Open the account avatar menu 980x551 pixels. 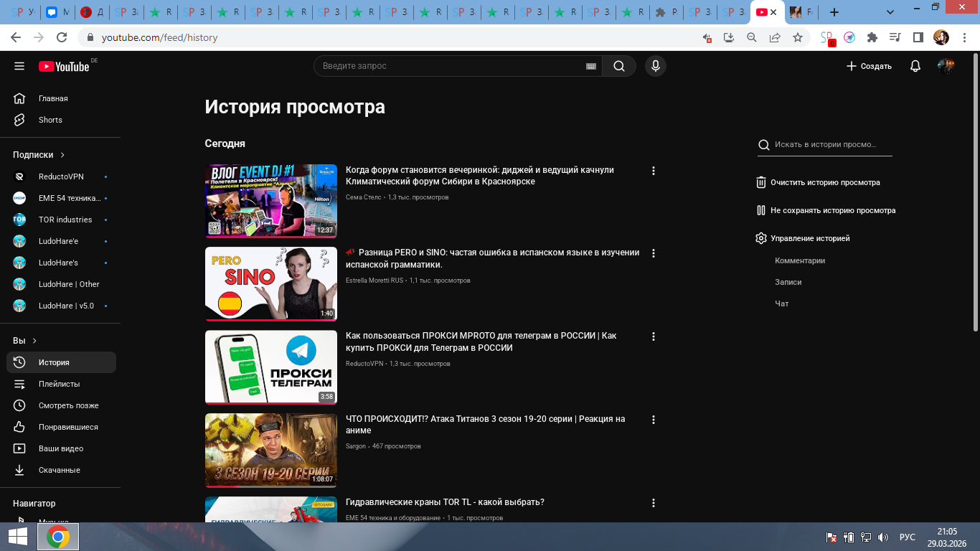(946, 66)
